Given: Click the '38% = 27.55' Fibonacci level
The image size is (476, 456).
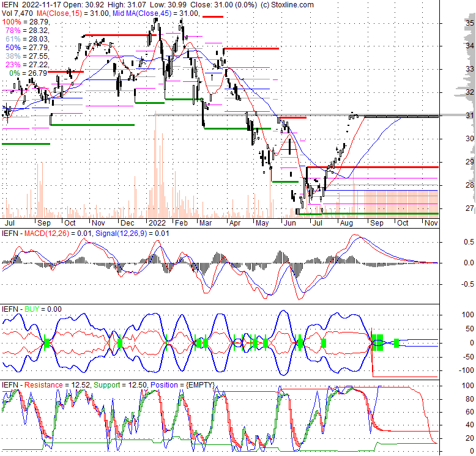Looking at the screenshot, I should pos(28,56).
